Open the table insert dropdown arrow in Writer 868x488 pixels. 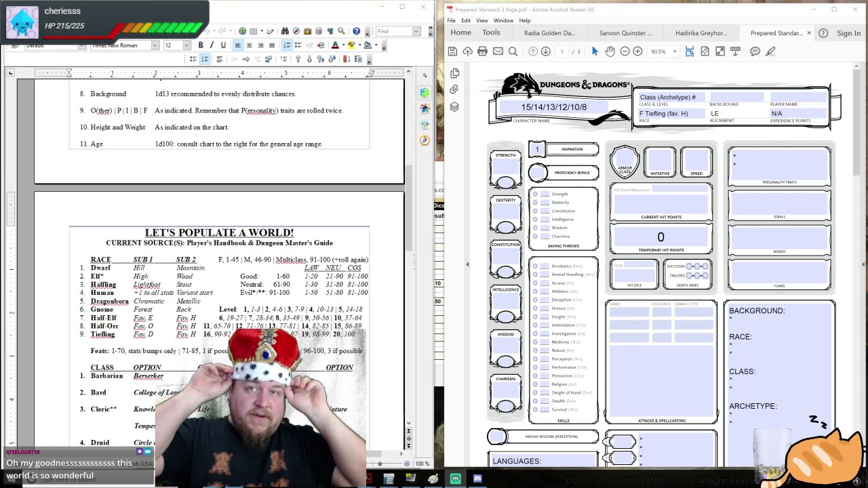click(260, 31)
